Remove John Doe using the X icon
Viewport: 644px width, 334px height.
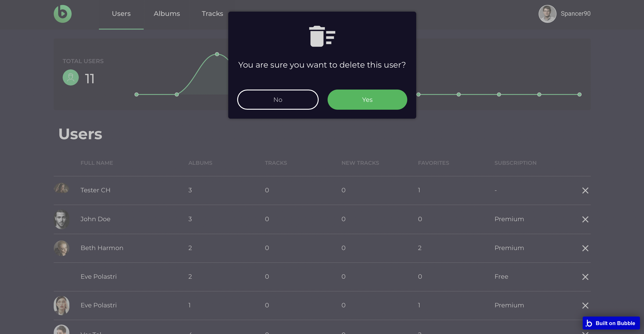585,219
